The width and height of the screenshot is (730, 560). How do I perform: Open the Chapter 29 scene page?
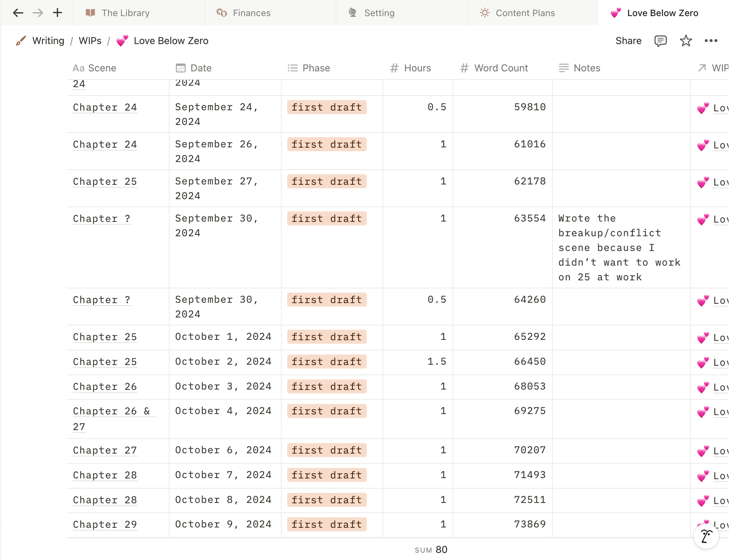point(105,524)
